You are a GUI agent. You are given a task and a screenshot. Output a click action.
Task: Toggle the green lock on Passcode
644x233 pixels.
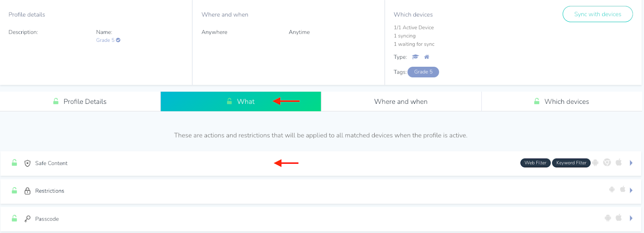tap(14, 218)
